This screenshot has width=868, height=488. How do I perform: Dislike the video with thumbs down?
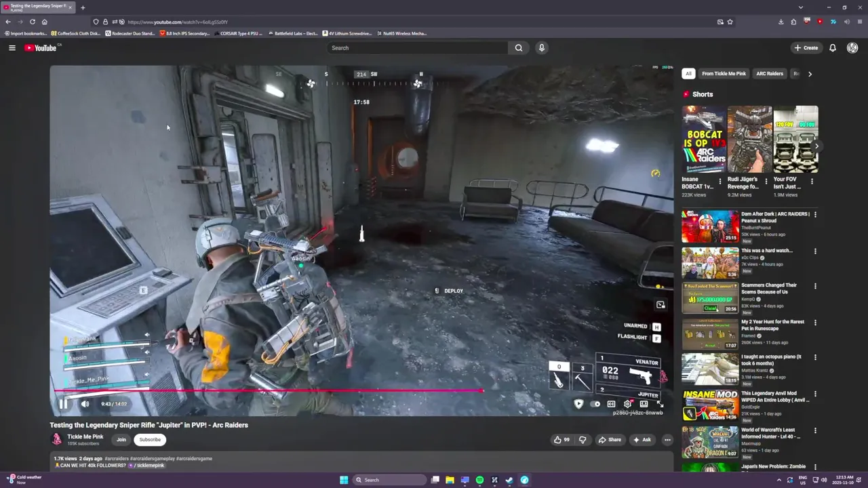(583, 439)
